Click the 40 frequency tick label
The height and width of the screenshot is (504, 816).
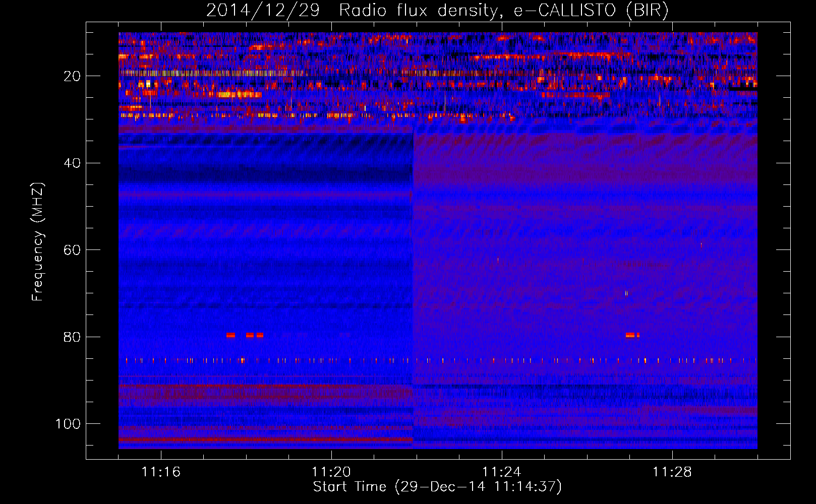tap(73, 163)
